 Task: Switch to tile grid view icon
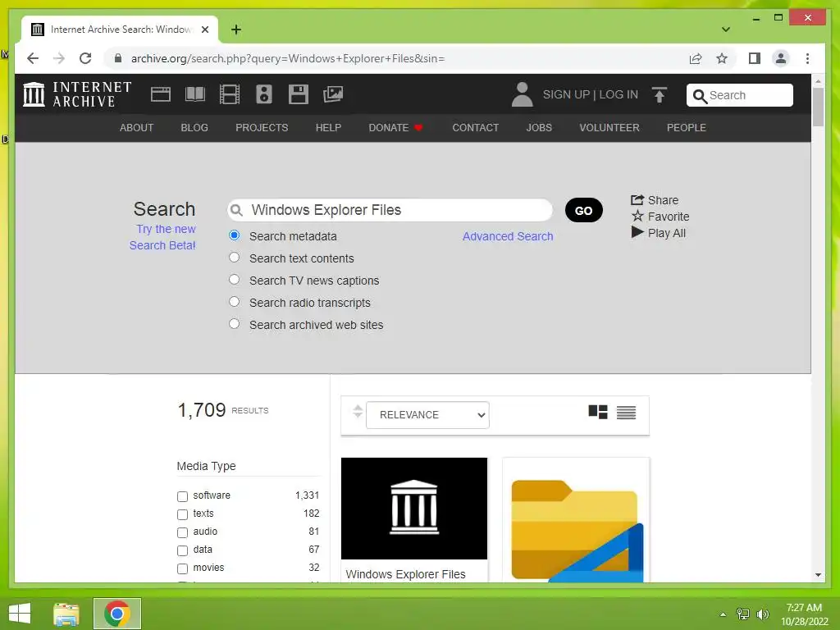coord(598,412)
